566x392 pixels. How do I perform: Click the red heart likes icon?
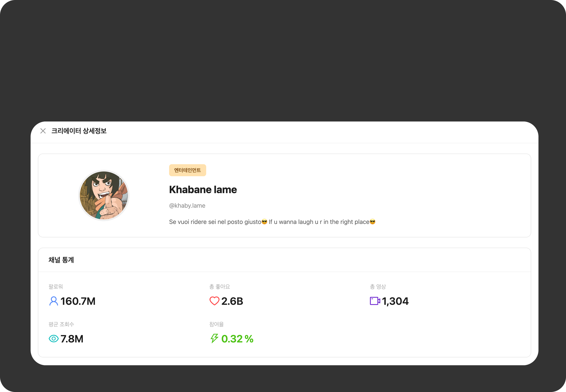[x=214, y=301]
